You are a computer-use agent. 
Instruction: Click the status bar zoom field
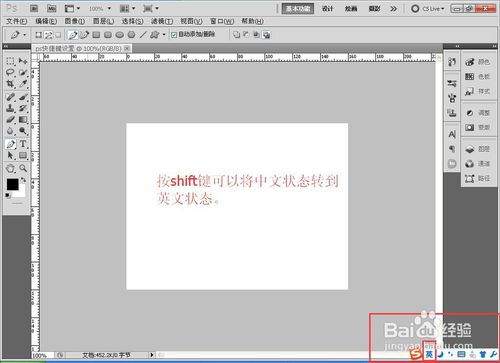click(x=41, y=356)
